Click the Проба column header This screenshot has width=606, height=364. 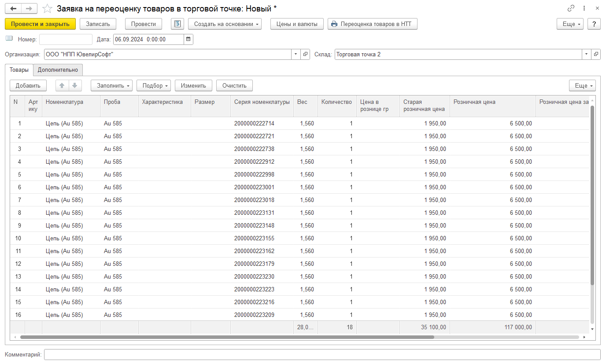pos(119,106)
